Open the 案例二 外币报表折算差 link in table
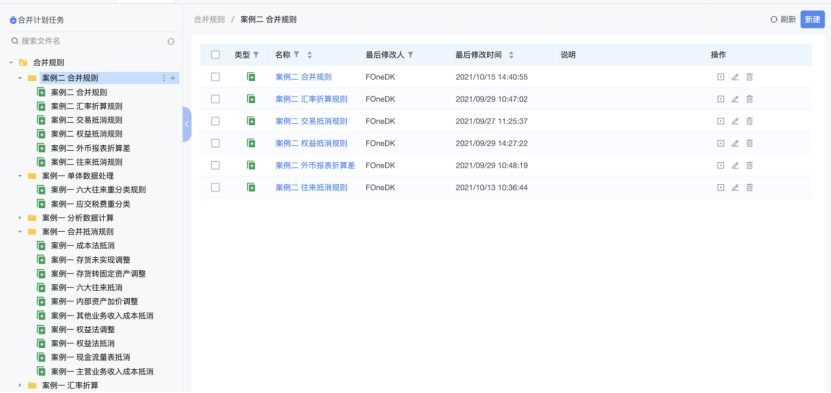 click(x=315, y=165)
